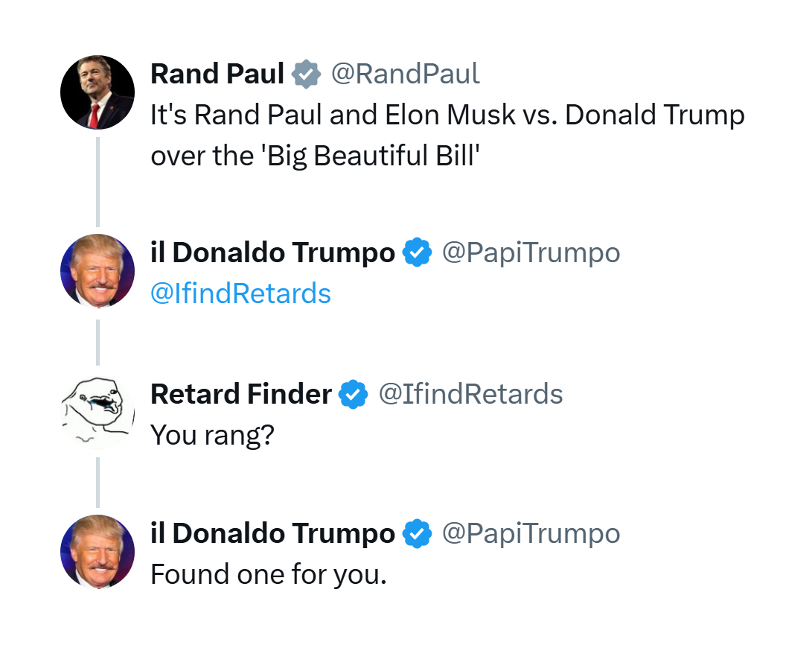Open the @PapiTrumpo handle above the @-mention reply
Viewport: 812px width, 645px height.
point(531,252)
